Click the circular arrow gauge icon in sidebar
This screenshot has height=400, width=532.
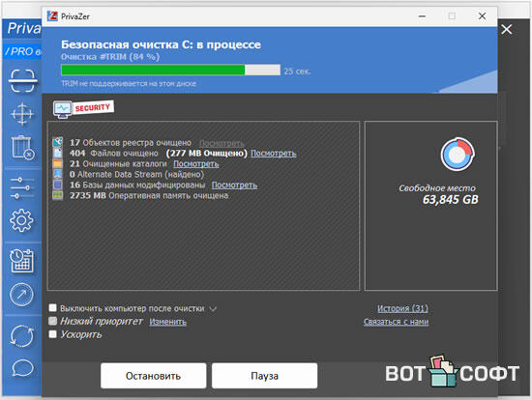coord(21,295)
